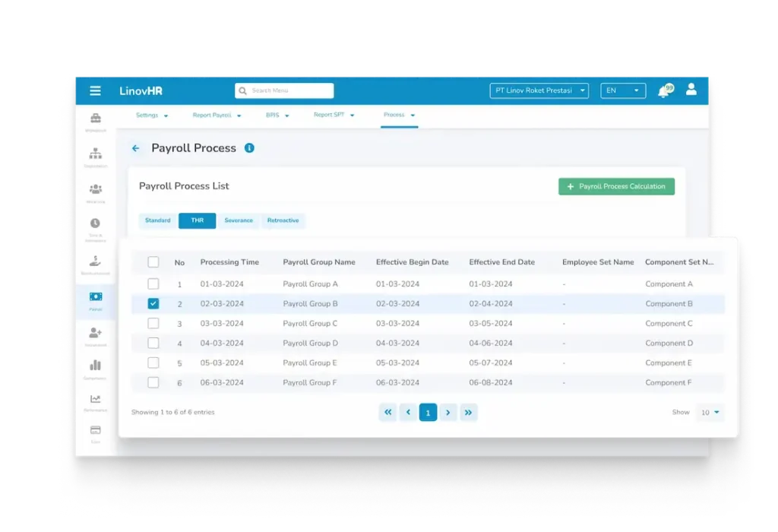Tick the checkbox for Payroll Group D
Screen dimensions: 778x532
[x=153, y=343]
